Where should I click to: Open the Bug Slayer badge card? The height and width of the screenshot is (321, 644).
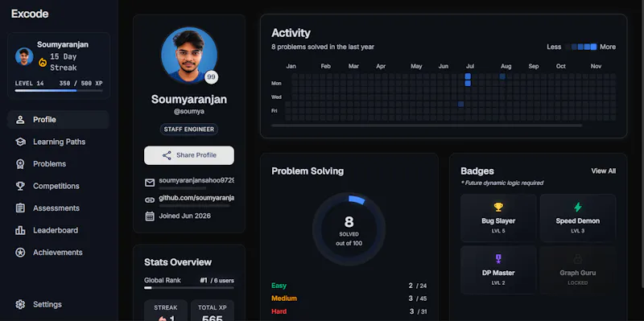click(x=498, y=218)
